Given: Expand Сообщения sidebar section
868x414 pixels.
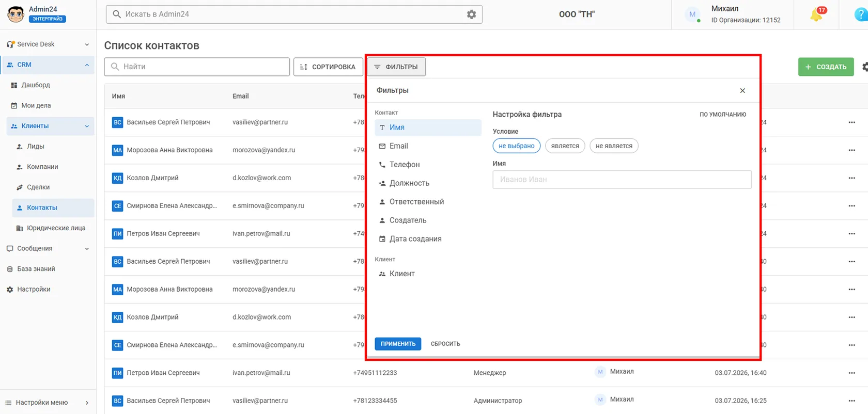Looking at the screenshot, I should (x=87, y=248).
